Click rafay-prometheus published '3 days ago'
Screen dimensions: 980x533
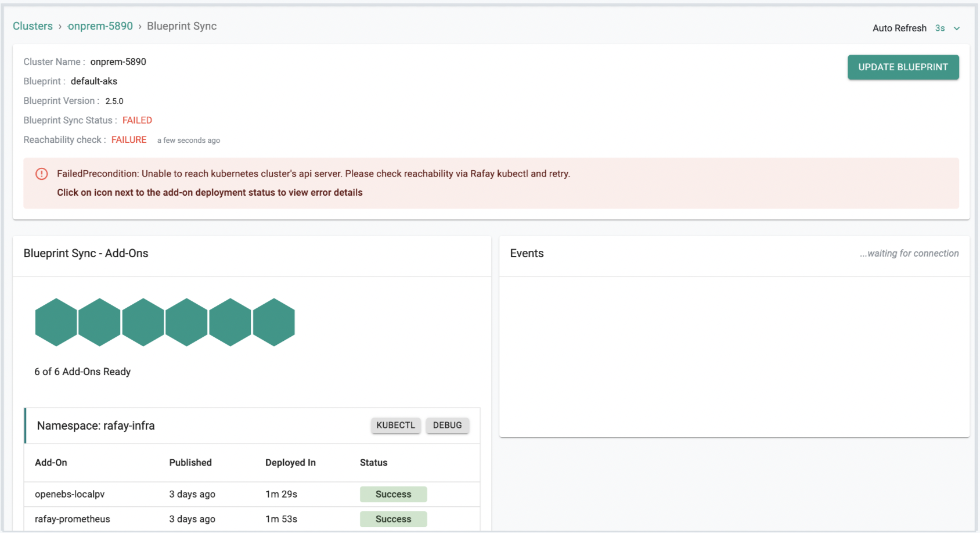click(x=192, y=519)
